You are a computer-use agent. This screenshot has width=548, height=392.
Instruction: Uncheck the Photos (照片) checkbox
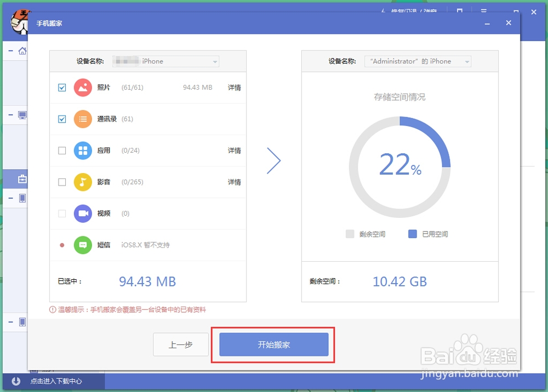coord(62,88)
